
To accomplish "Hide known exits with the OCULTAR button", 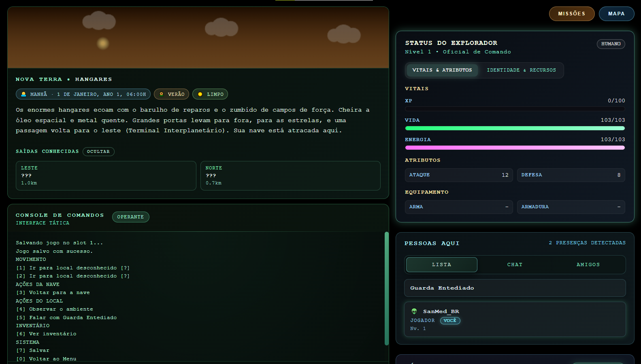I will tap(98, 152).
